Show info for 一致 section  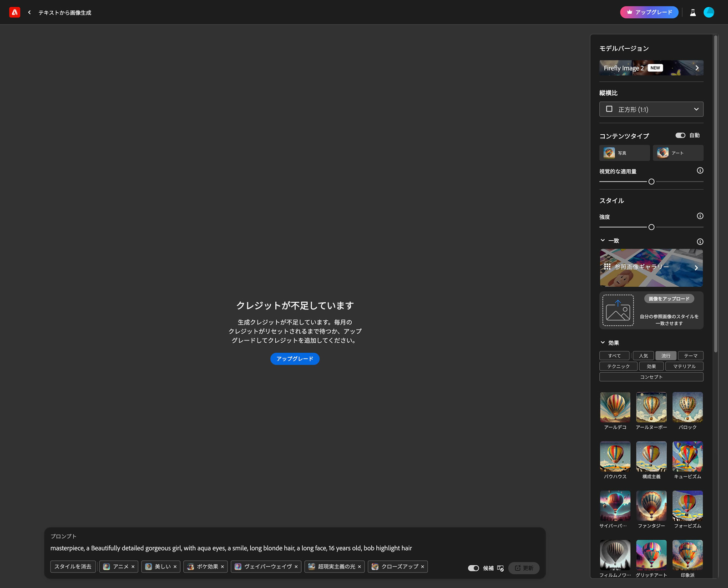700,242
